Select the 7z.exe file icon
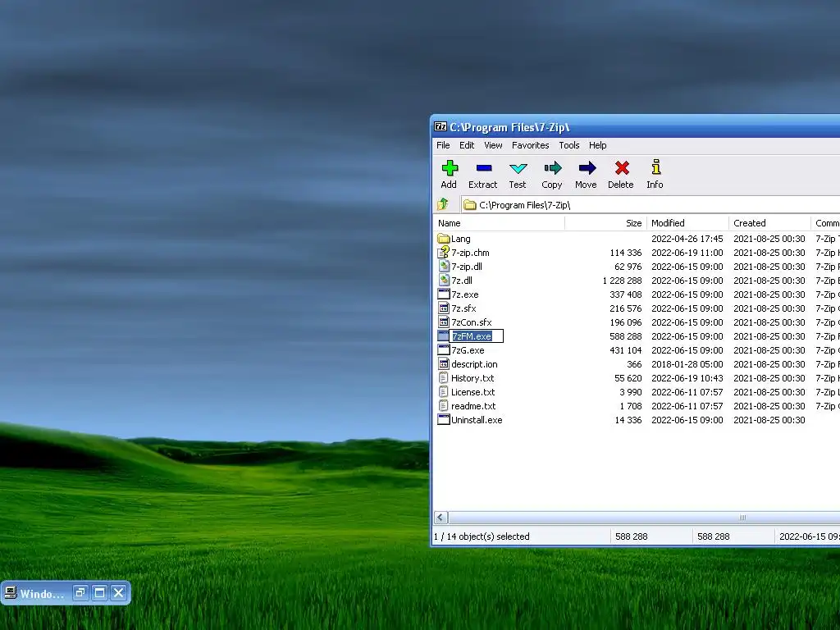840x630 pixels. pyautogui.click(x=443, y=294)
